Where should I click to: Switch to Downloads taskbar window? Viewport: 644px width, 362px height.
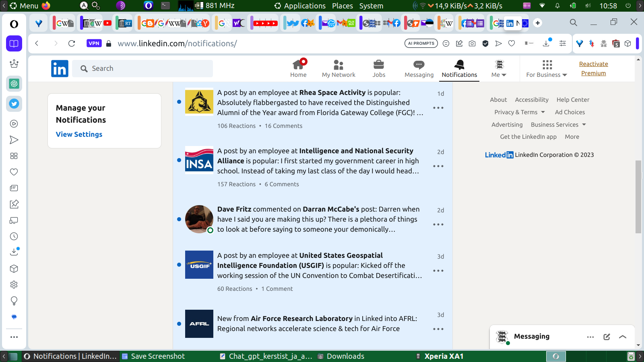coord(341,356)
